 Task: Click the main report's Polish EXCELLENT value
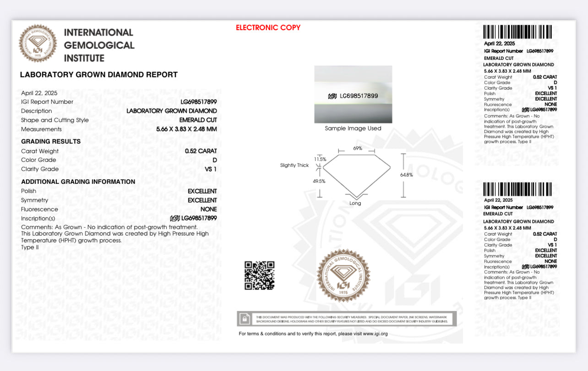pyautogui.click(x=202, y=191)
